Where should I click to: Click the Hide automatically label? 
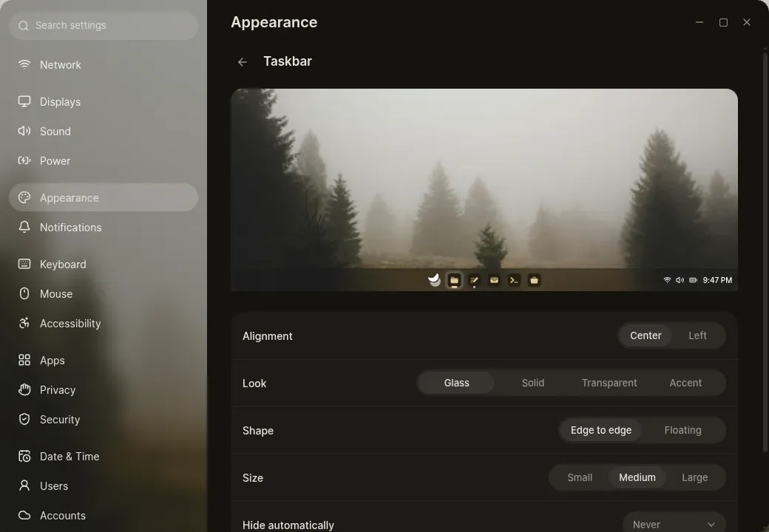point(288,525)
